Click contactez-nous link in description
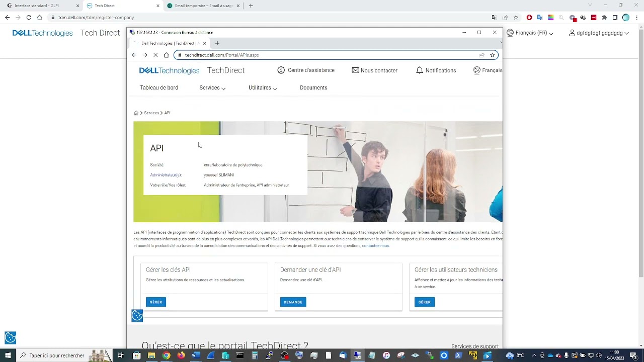Viewport: 644px width, 362px height. pyautogui.click(x=375, y=246)
